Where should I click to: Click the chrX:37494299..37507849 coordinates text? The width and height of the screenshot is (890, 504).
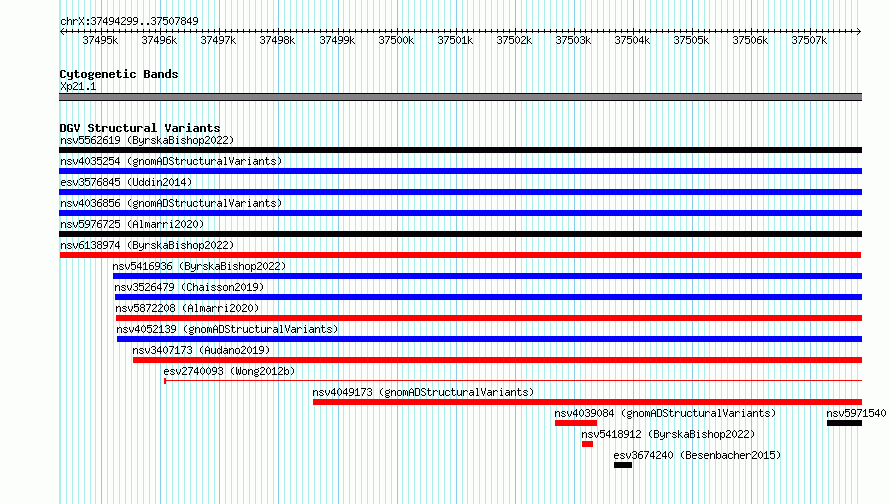click(x=129, y=21)
